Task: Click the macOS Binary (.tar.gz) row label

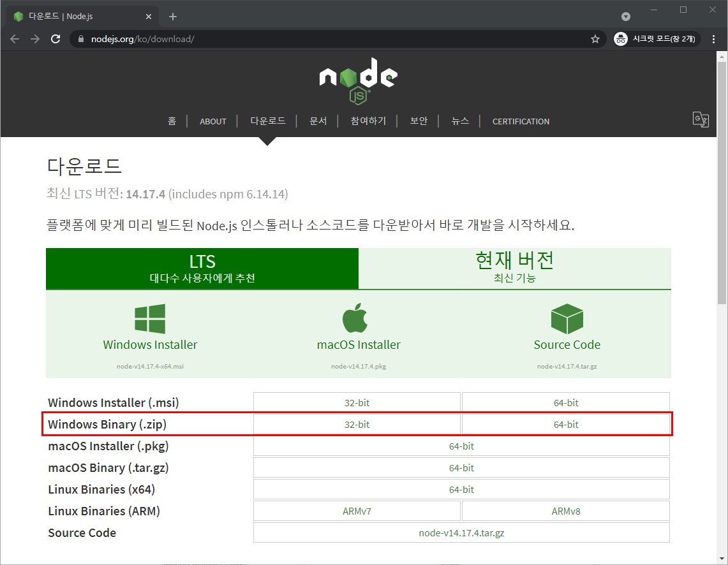Action: click(108, 467)
